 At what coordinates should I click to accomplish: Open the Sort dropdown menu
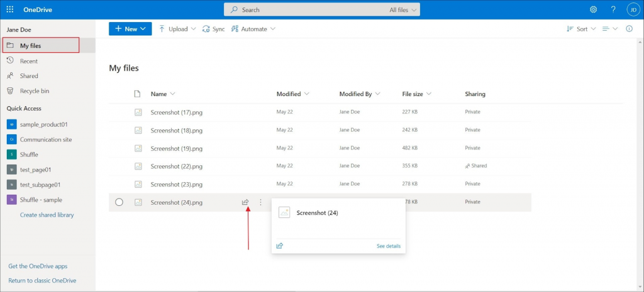(x=581, y=29)
